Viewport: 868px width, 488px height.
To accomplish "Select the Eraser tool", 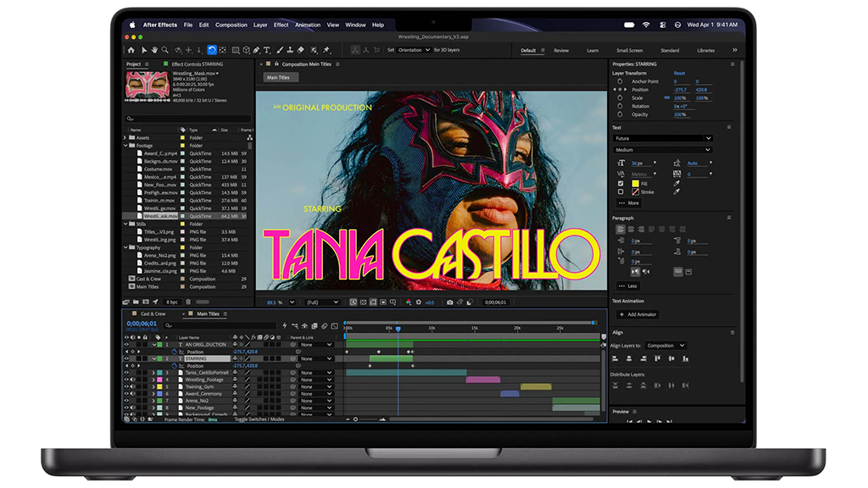I will pos(301,50).
